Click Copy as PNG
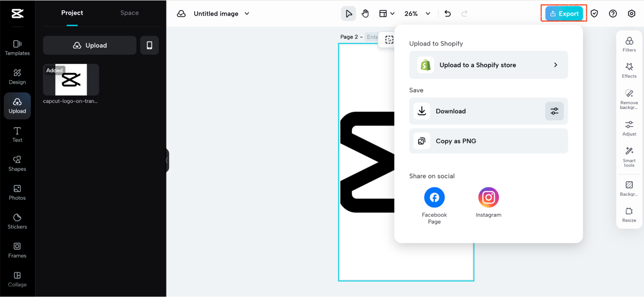The height and width of the screenshot is (297, 644). tap(488, 141)
